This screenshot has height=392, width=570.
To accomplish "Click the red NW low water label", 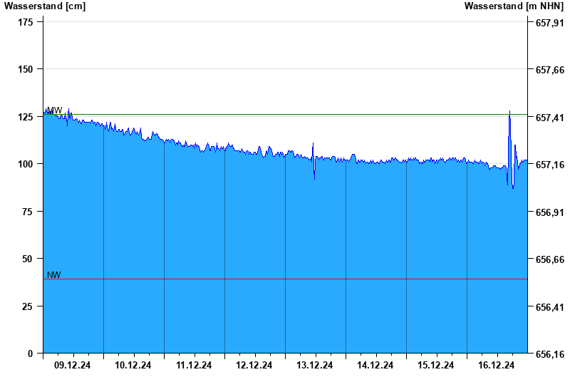I will (x=54, y=274).
